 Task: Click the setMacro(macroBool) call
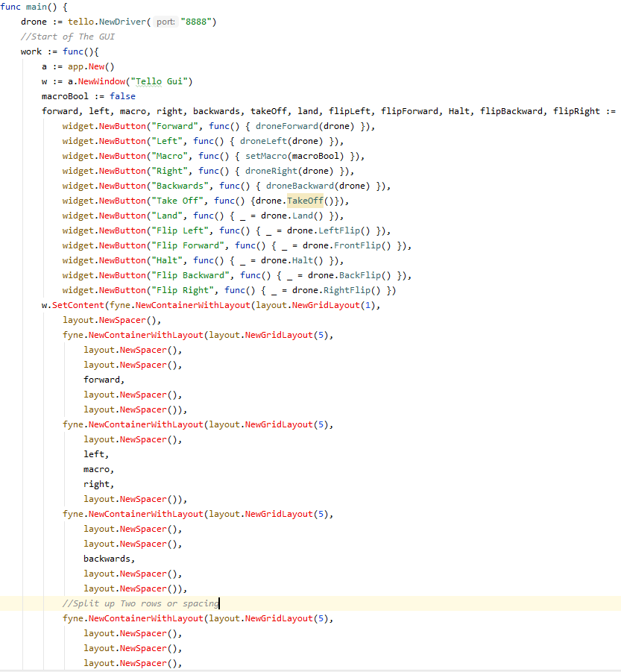[x=294, y=156]
